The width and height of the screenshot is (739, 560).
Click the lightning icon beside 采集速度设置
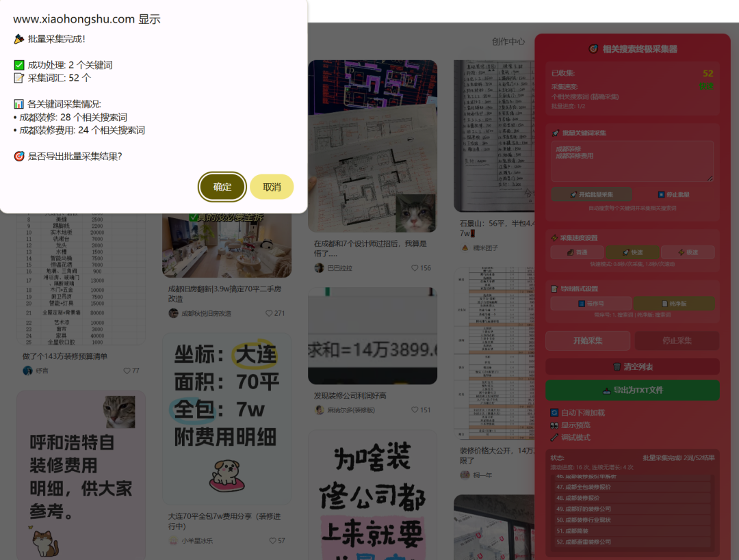tap(554, 238)
